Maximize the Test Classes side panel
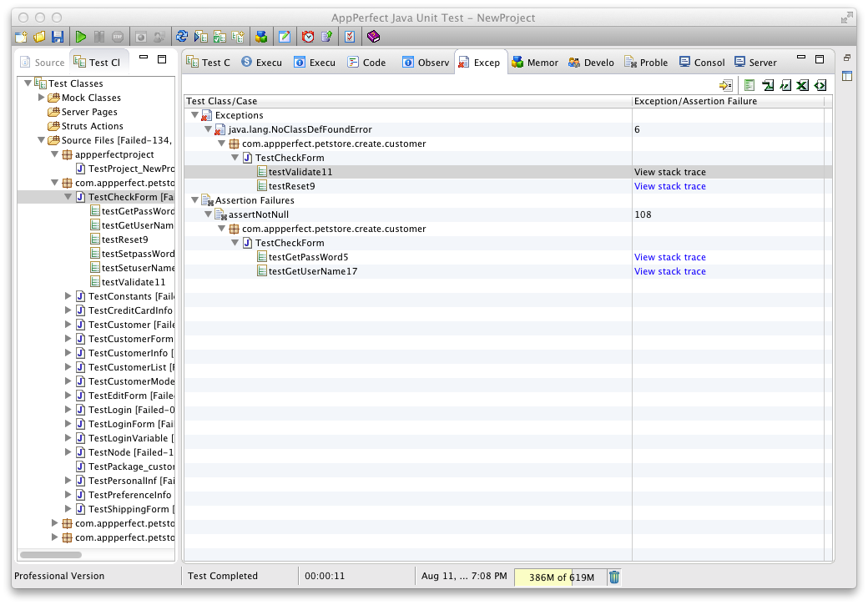Screen dimensions: 868x605 162,59
